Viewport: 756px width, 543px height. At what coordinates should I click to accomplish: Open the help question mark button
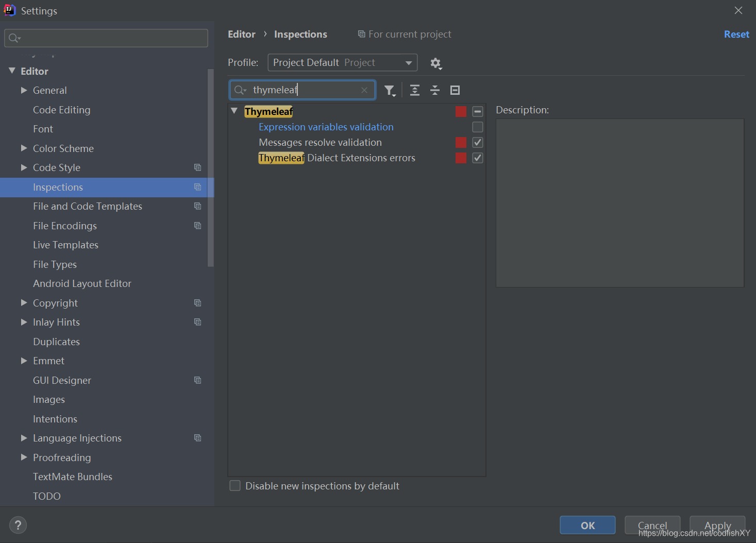(18, 525)
